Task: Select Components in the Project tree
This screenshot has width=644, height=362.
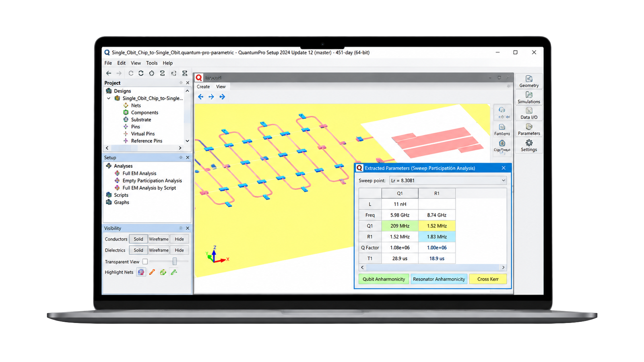Action: (x=144, y=113)
